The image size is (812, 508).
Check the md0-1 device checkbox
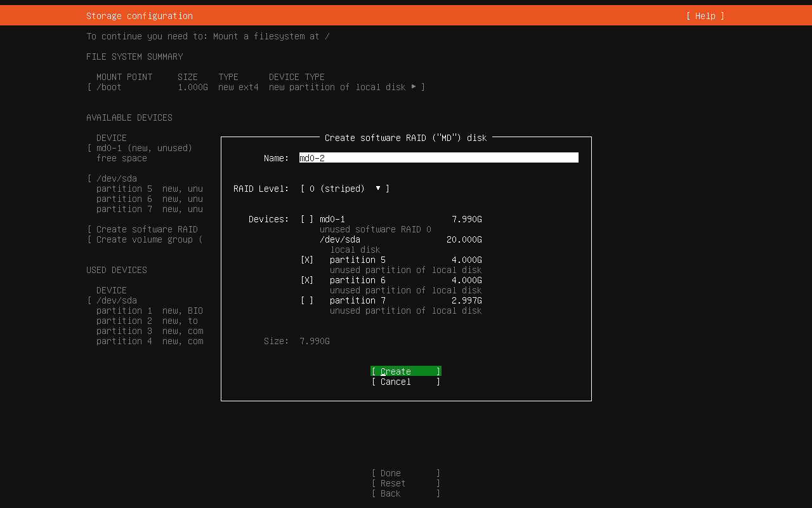pos(307,219)
